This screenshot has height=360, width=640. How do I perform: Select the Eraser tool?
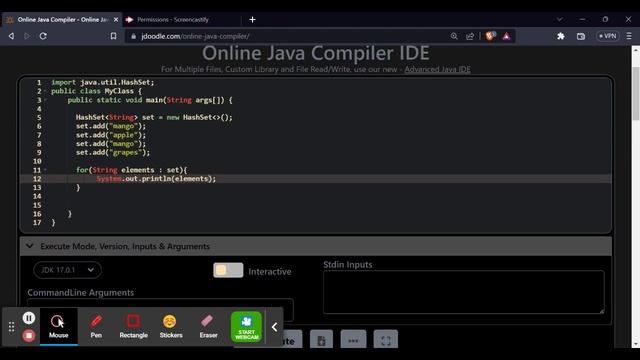pyautogui.click(x=208, y=327)
